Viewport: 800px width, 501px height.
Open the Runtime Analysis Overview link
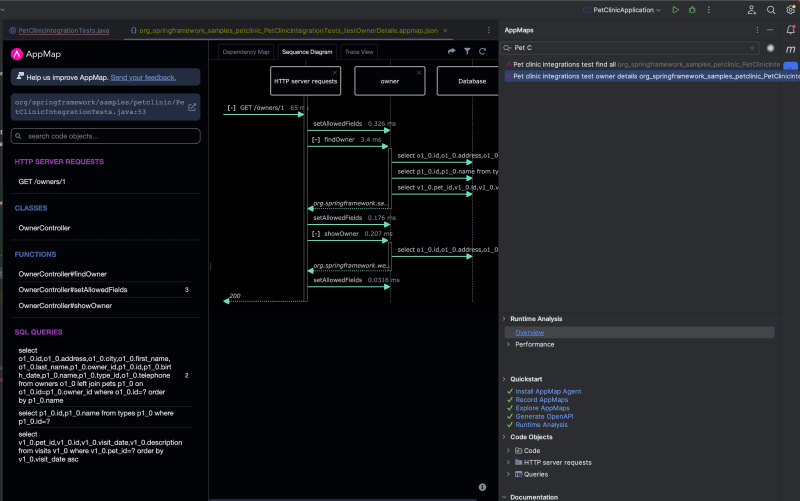point(530,333)
